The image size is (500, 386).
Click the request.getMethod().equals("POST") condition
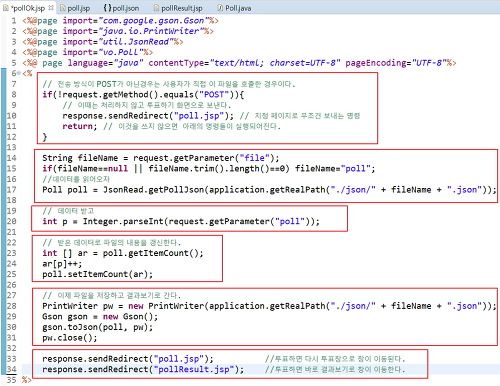coord(147,95)
